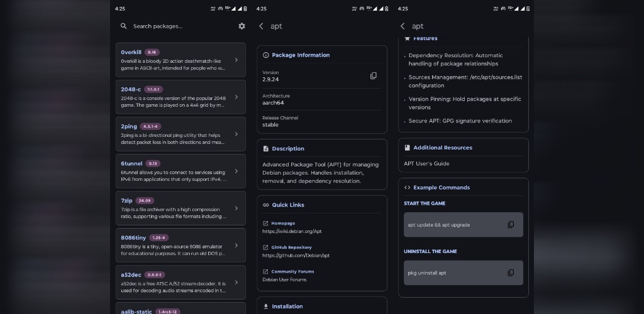Click the Community Forums external link icon
Screen dimensions: 644x314
point(265,272)
